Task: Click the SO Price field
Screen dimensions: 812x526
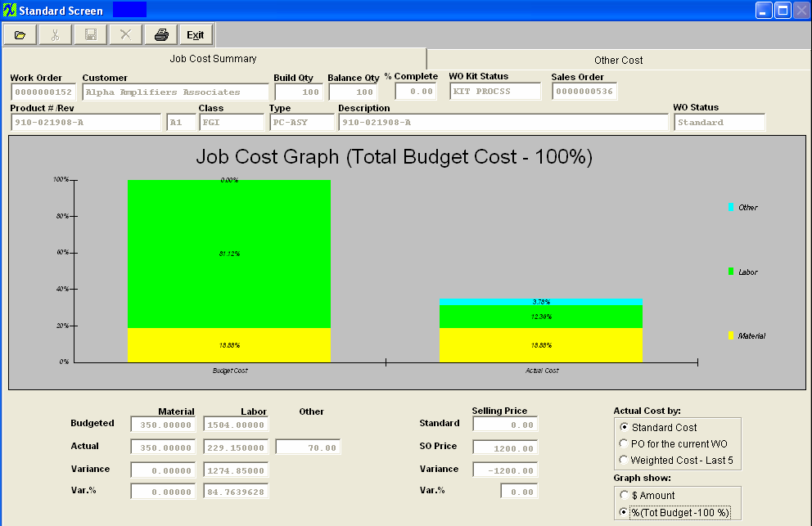Action: pos(505,447)
